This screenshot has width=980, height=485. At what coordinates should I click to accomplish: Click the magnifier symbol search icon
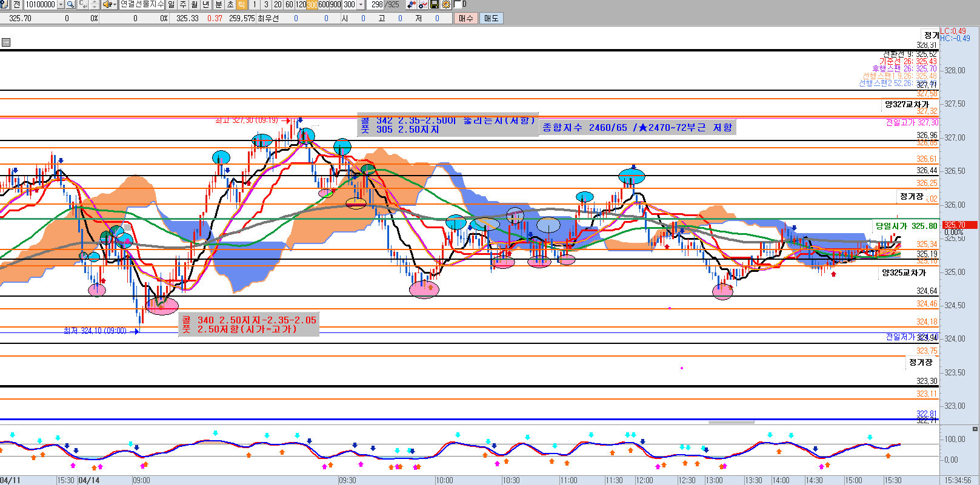(x=70, y=5)
